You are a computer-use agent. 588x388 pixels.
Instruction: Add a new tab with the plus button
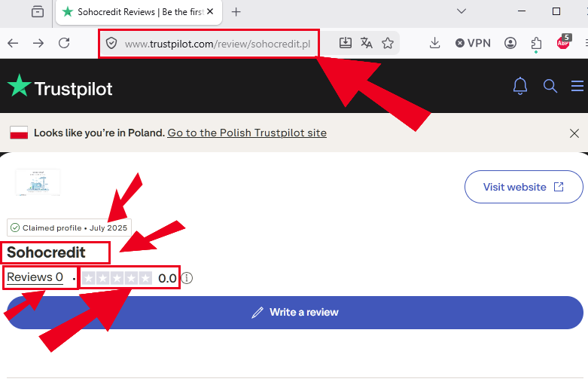[236, 12]
